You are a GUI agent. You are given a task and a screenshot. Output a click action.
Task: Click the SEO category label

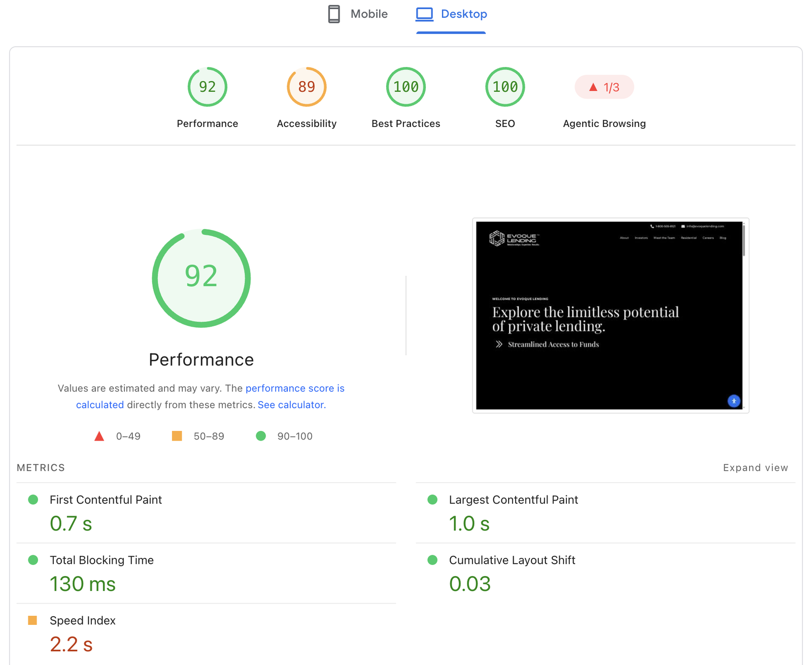point(505,123)
